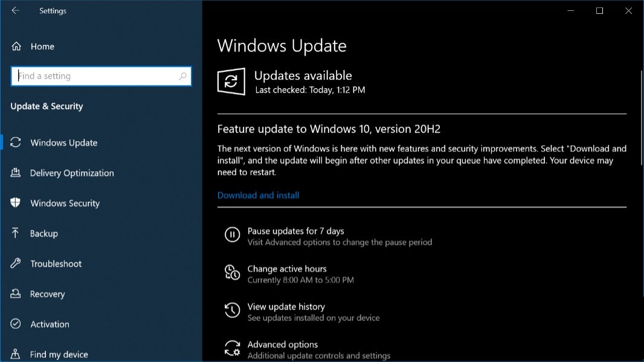Viewport: 644px width, 362px height.
Task: Click the Download and install link
Action: [x=258, y=195]
